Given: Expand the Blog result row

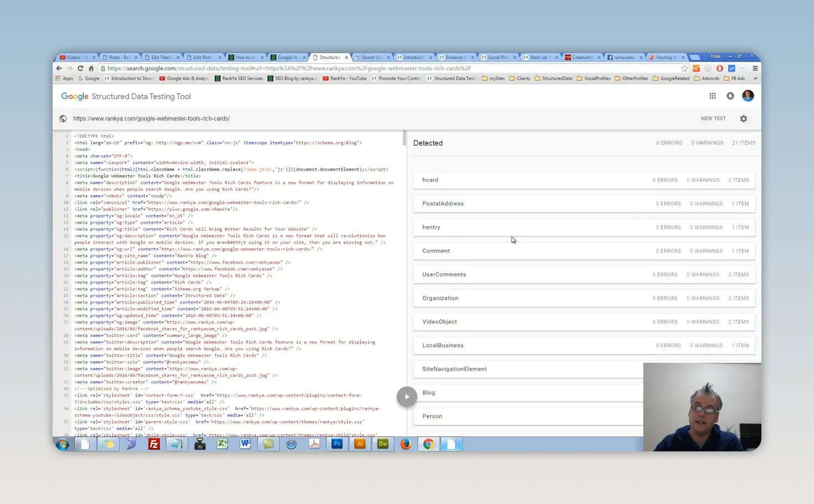Looking at the screenshot, I should [x=528, y=393].
